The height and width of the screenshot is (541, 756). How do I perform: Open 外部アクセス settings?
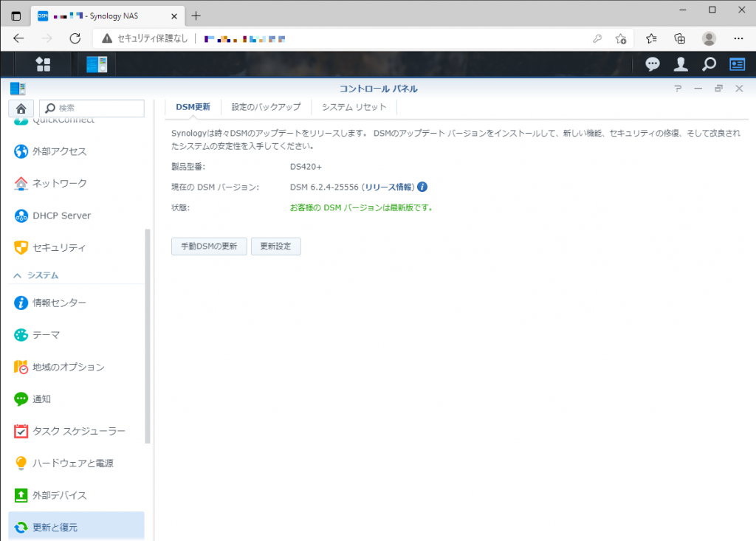76,151
